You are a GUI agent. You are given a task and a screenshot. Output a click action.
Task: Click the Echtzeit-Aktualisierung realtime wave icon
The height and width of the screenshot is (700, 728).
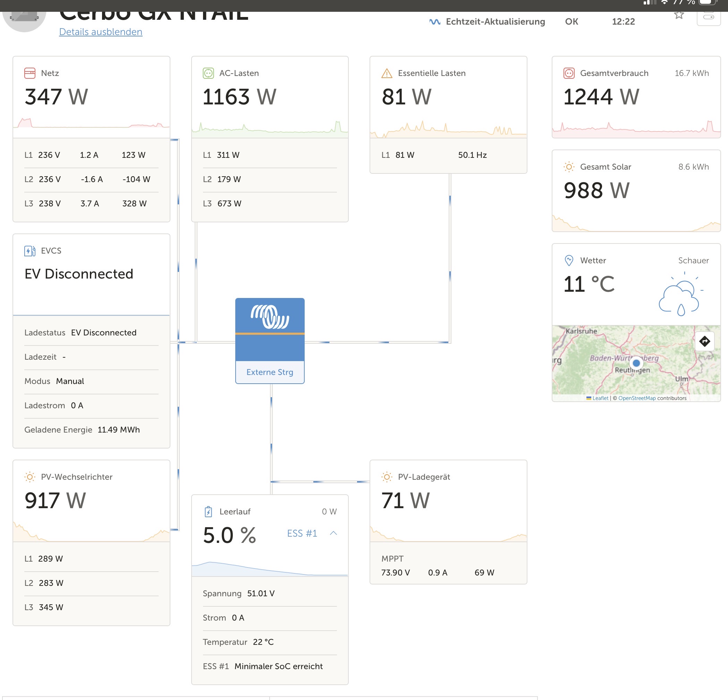pos(434,22)
